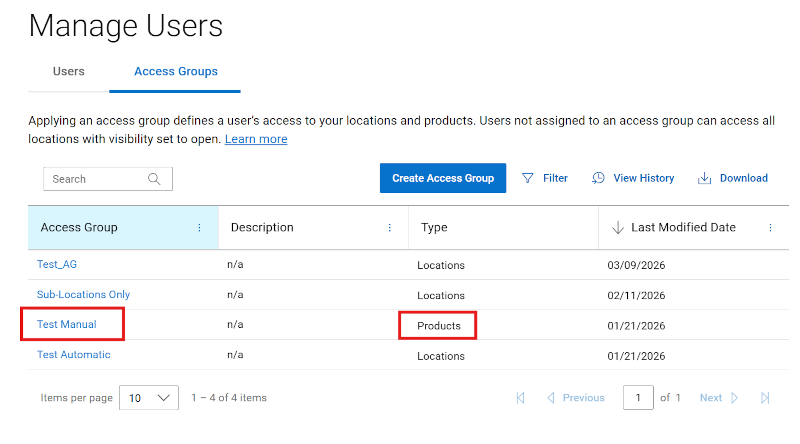
Task: Click inside the Search input field
Action: pos(95,179)
